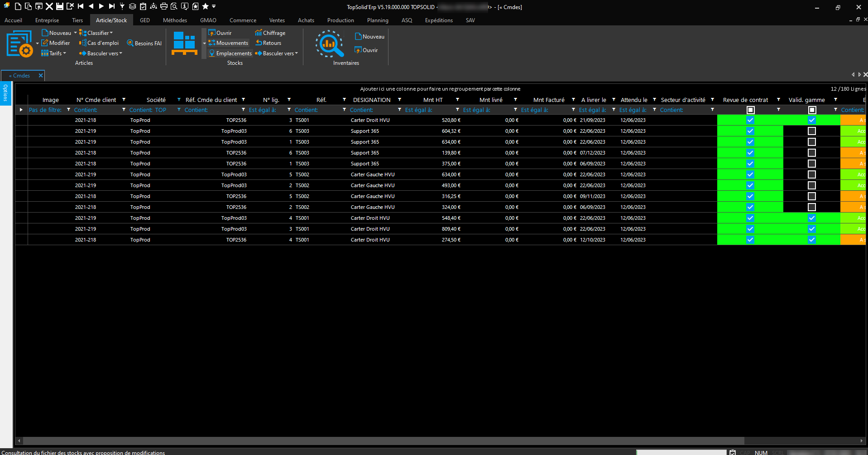Image resolution: width=868 pixels, height=455 pixels.
Task: Click the Besoins FAI button
Action: [144, 44]
